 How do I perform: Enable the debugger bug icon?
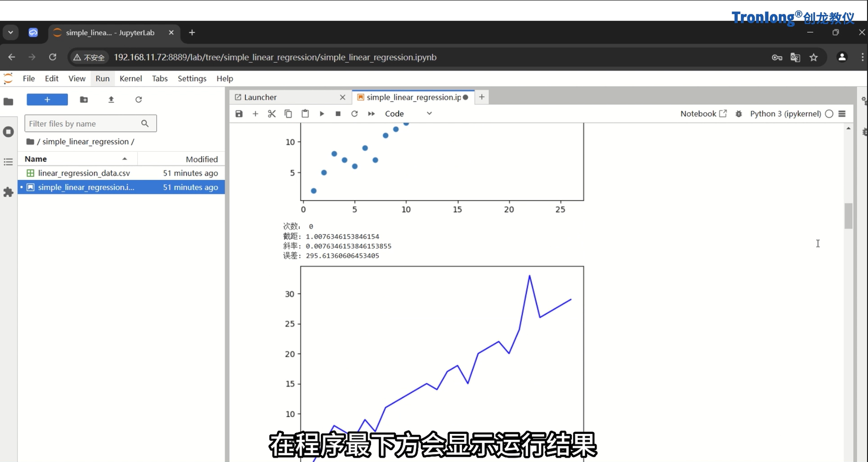(739, 114)
